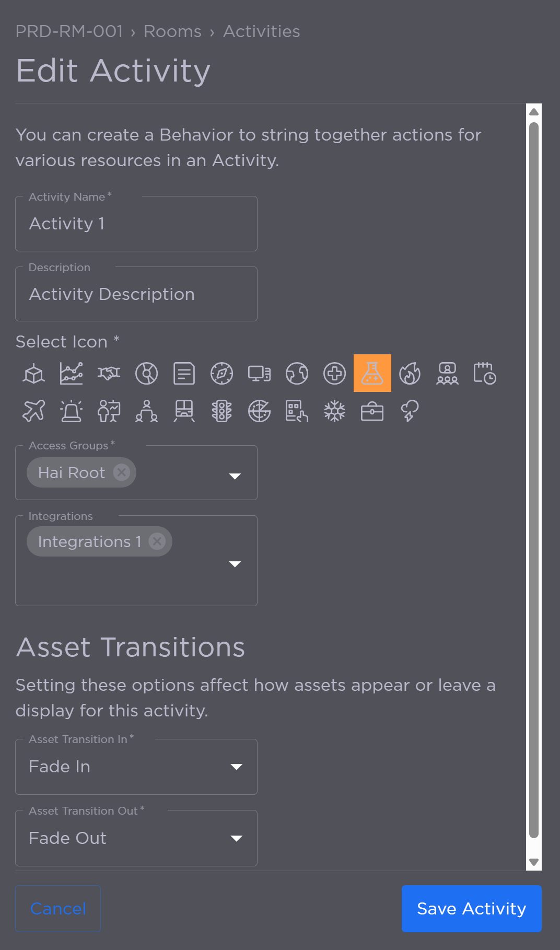Open the Activities breadcrumb item
Screen dimensions: 560x950
(x=262, y=31)
